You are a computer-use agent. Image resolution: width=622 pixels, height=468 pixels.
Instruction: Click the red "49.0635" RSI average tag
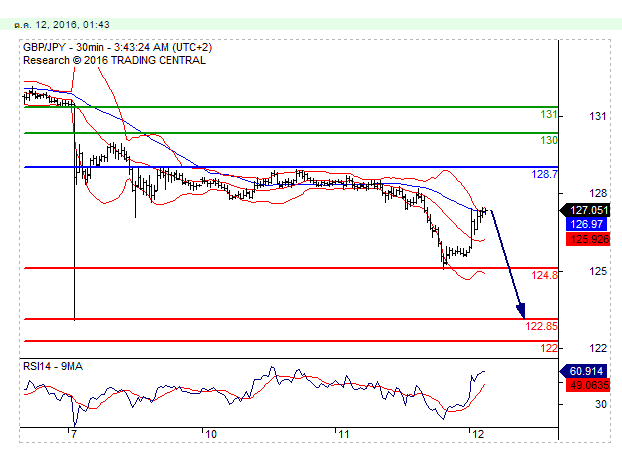(x=588, y=385)
